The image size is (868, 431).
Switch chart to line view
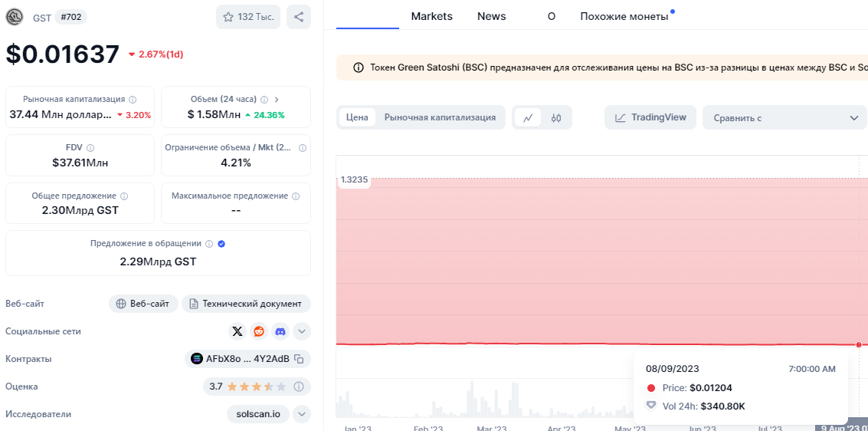(528, 117)
